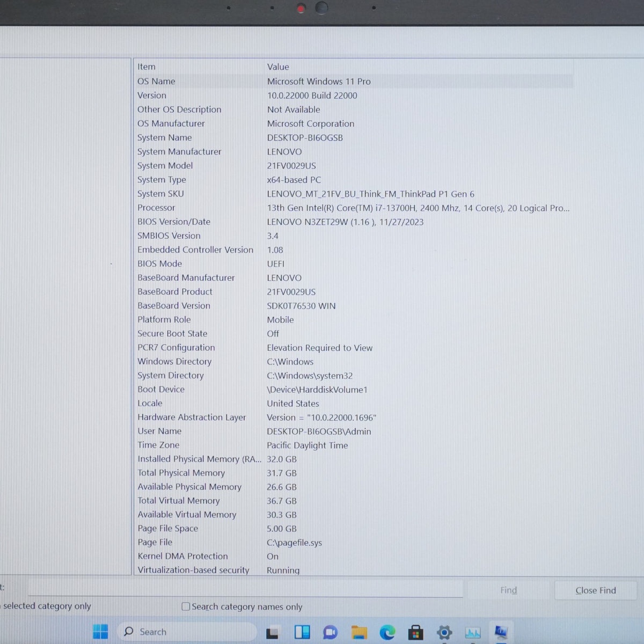Select the Processor row
Screen dimensions: 644x644
click(354, 207)
